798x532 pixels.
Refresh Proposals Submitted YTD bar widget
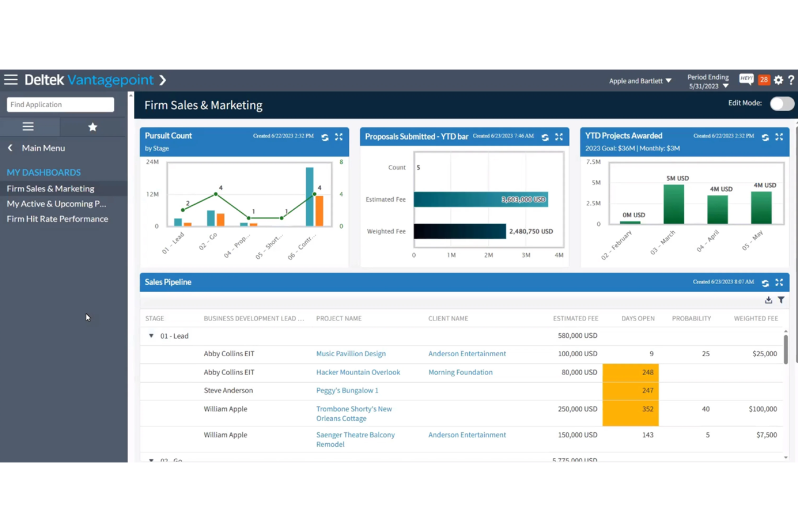(545, 137)
